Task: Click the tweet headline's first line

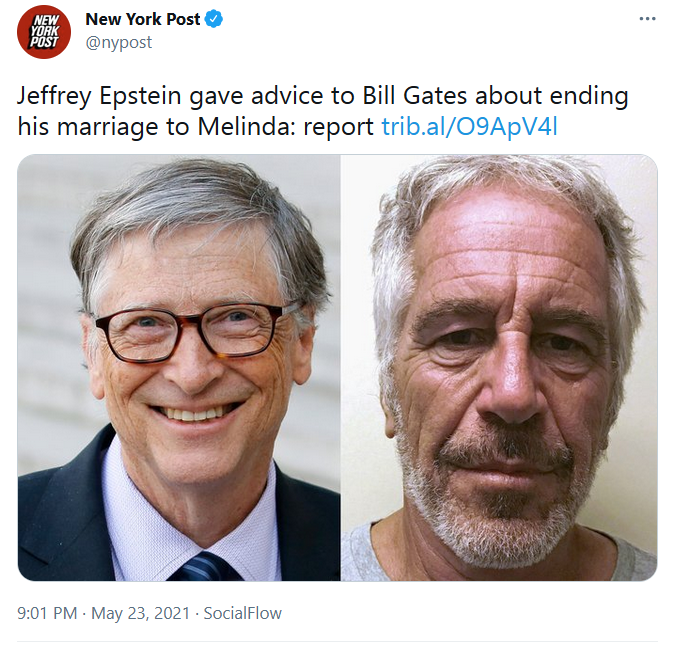Action: (323, 98)
